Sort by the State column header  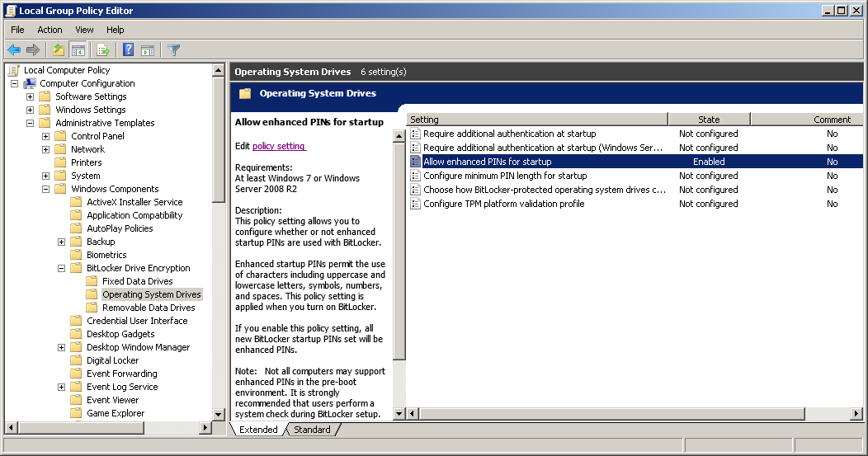tap(709, 120)
